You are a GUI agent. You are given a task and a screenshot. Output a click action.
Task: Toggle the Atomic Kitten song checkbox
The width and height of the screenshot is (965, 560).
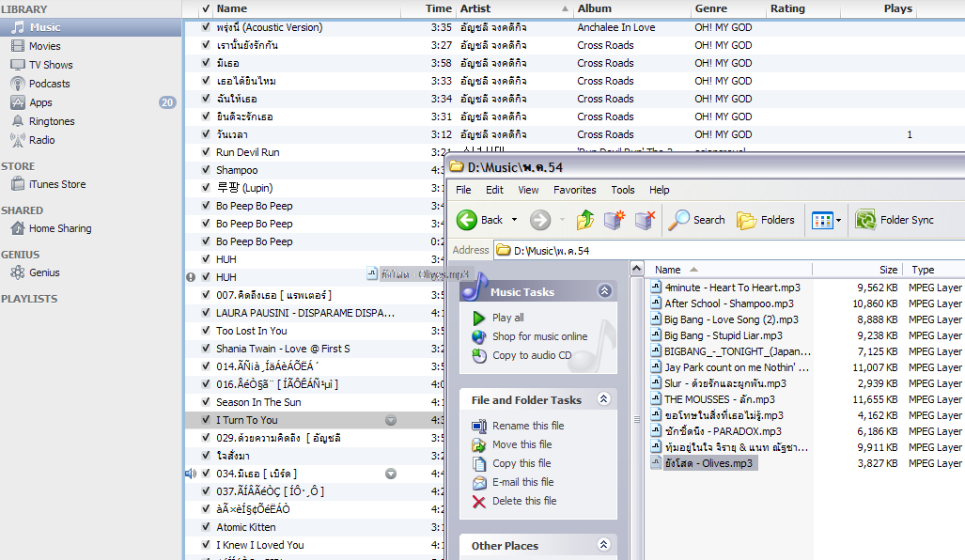(206, 527)
